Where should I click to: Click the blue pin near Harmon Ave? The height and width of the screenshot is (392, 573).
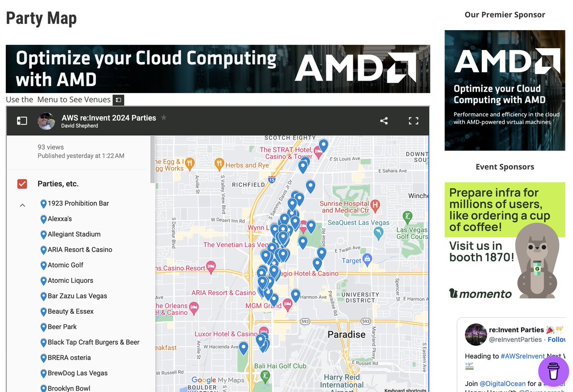pyautogui.click(x=296, y=295)
